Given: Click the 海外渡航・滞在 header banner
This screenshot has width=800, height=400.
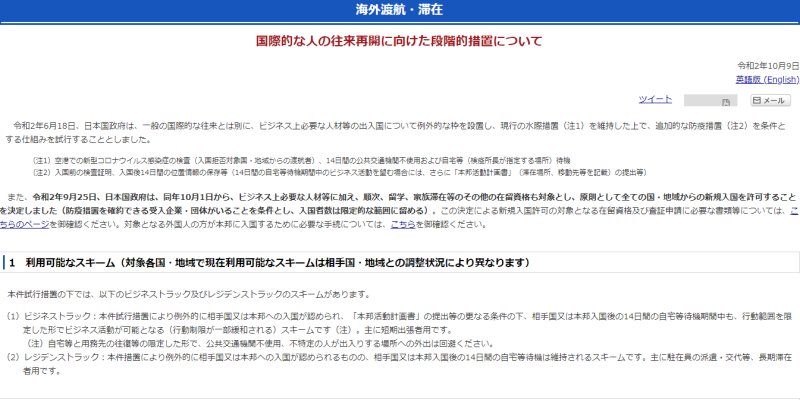Looking at the screenshot, I should coord(400,10).
